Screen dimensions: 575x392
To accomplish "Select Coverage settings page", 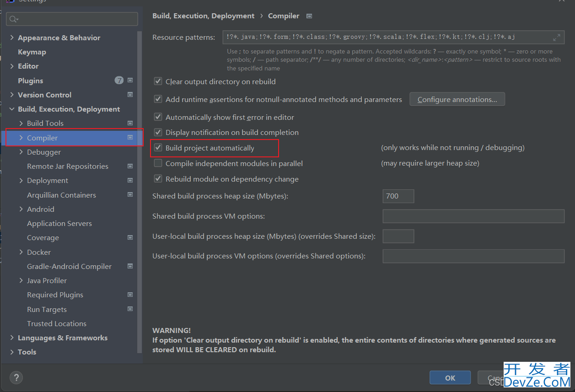I will 43,237.
